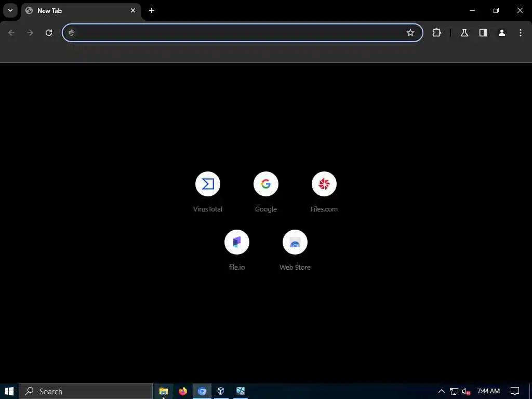Open File Explorer from taskbar
The image size is (532, 399).
(164, 391)
